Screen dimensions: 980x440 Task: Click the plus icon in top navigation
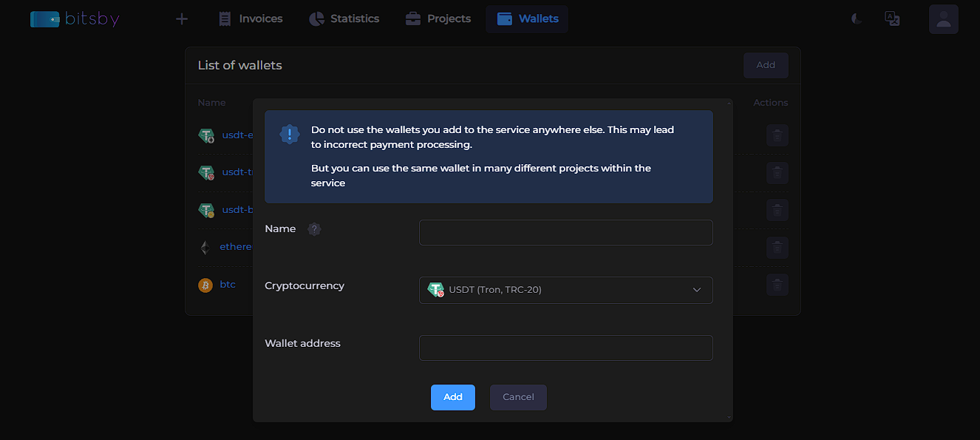tap(182, 19)
